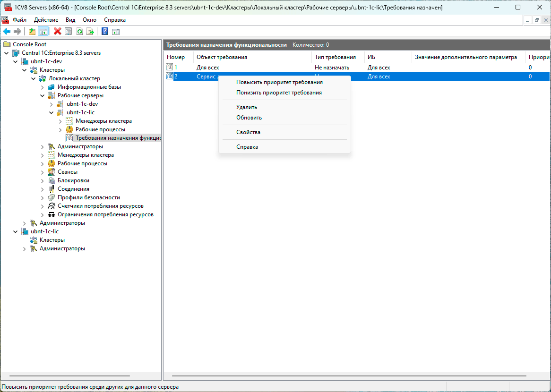Click the Back arrow toolbar icon
The height and width of the screenshot is (392, 551).
[7, 32]
